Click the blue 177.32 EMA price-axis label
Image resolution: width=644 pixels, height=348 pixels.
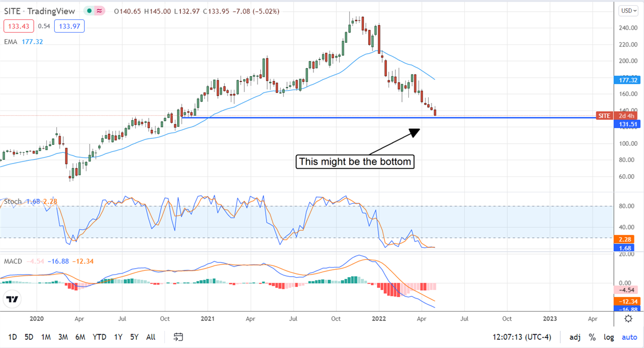coord(626,80)
